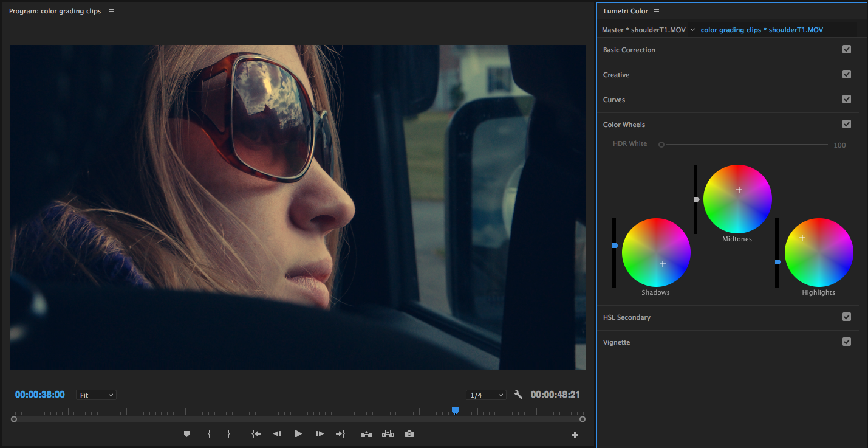This screenshot has height=448, width=868.
Task: Toggle the Vignette effect checkbox
Action: (x=846, y=341)
